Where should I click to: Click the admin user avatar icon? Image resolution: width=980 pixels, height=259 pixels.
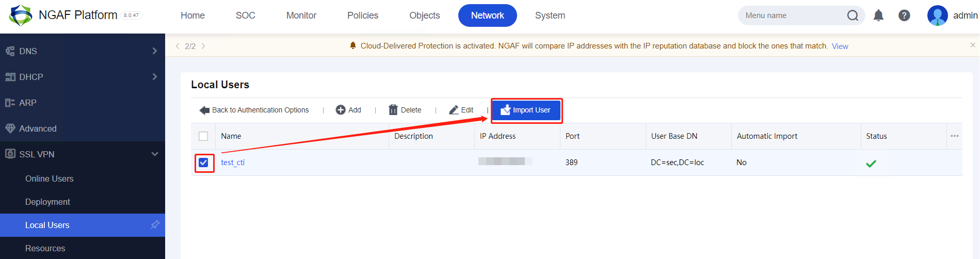click(937, 15)
